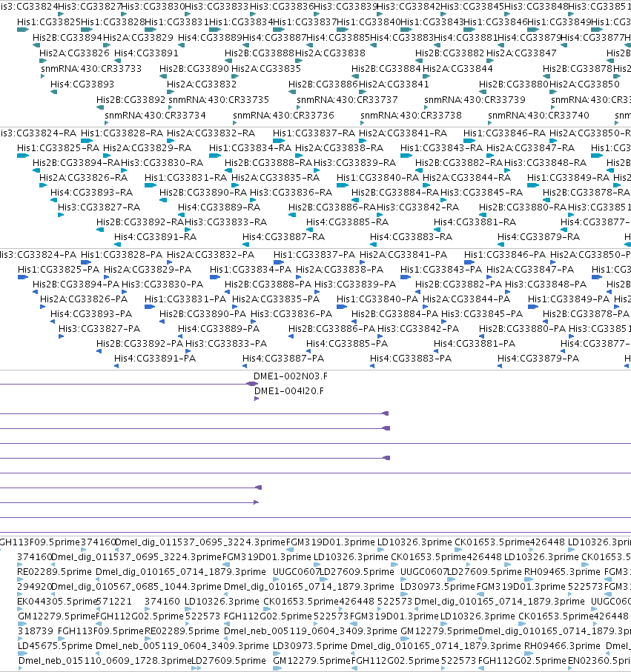The height and width of the screenshot is (672, 631).
Task: Click the His1:CG33837-PA protein glyph
Action: pyautogui.click(x=279, y=262)
